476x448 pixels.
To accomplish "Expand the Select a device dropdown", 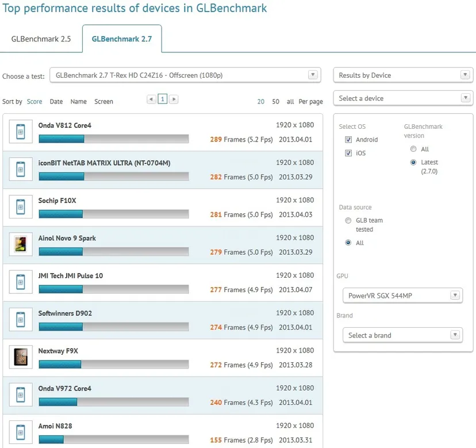I will click(403, 98).
